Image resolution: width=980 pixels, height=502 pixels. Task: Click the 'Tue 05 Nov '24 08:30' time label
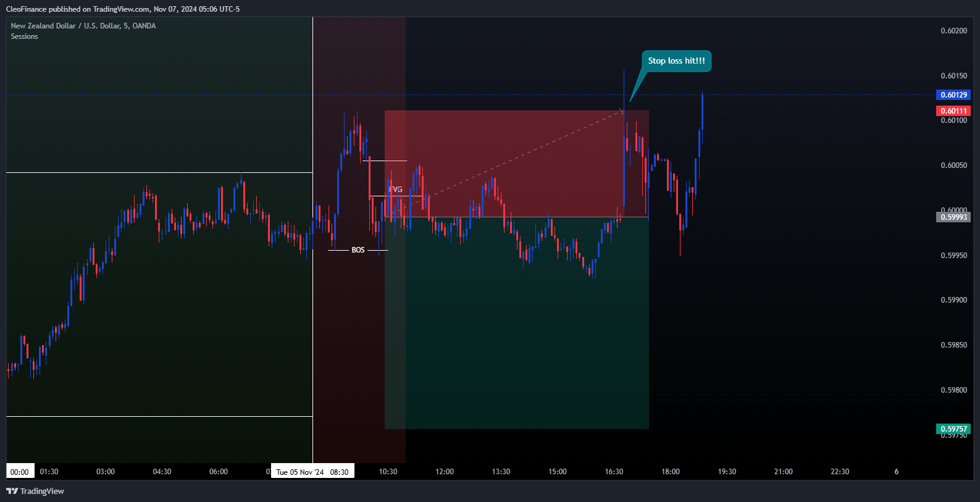pos(312,472)
